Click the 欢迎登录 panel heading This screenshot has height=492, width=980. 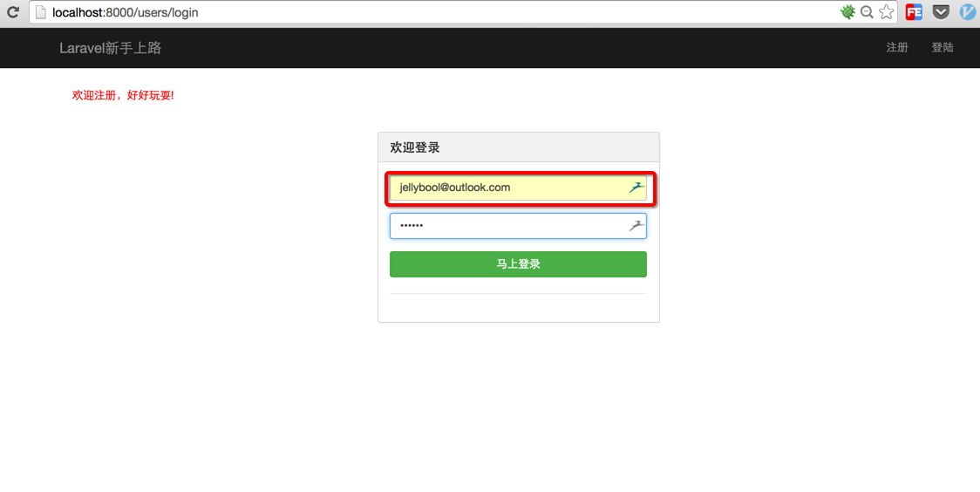tap(415, 147)
